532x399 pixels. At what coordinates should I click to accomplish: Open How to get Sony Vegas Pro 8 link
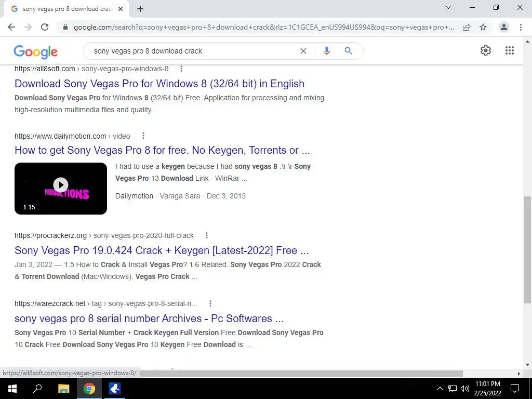[162, 150]
